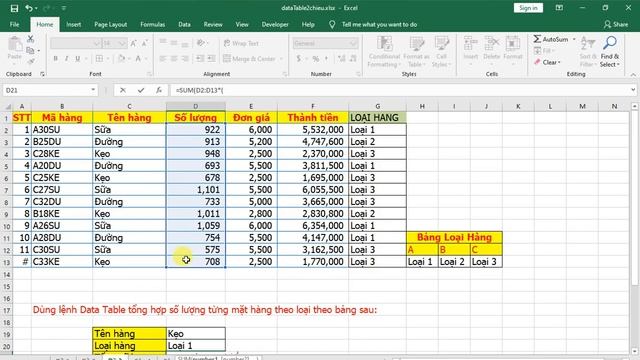Open the Font name dropdown
Image resolution: width=640 pixels, height=360 pixels.
(96, 43)
